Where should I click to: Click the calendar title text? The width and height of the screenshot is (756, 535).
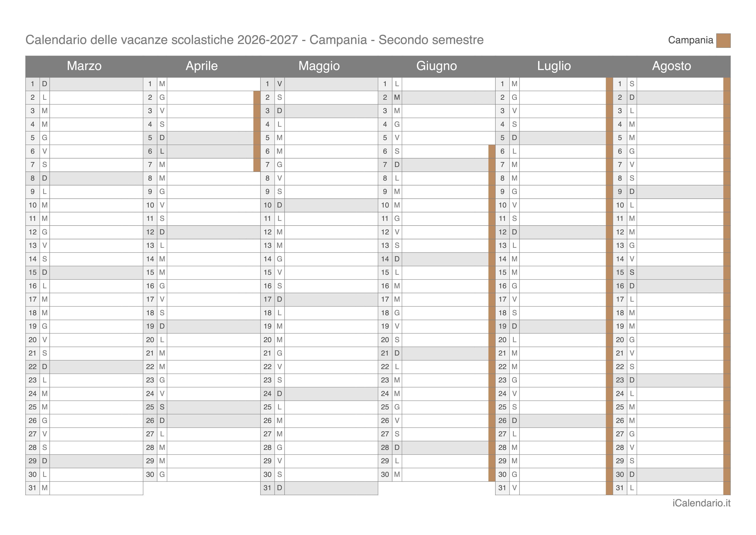254,40
